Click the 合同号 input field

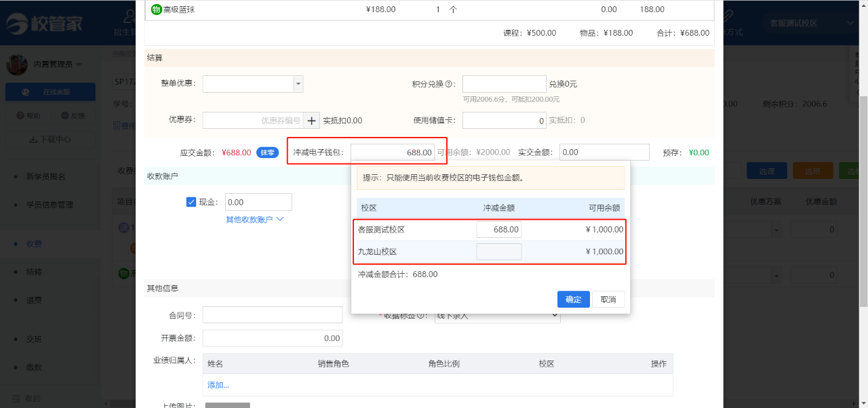[272, 315]
